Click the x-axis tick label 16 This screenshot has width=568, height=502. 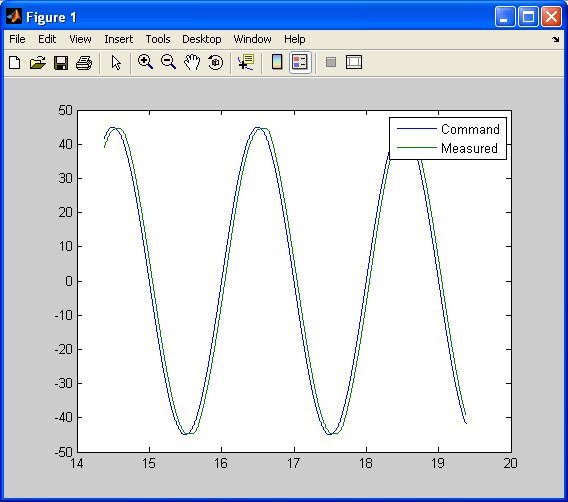coord(221,463)
